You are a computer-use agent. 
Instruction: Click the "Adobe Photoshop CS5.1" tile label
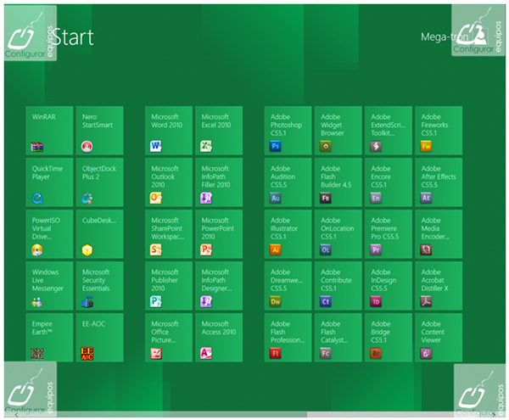click(x=286, y=125)
